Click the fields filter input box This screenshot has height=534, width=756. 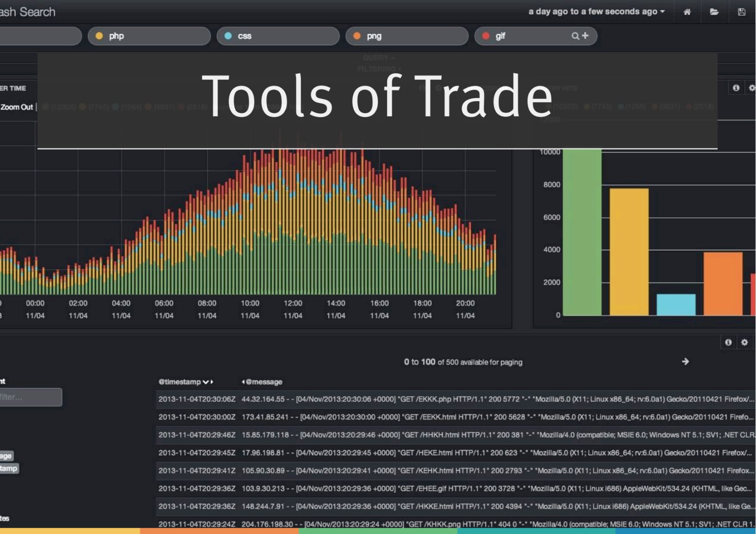click(30, 397)
